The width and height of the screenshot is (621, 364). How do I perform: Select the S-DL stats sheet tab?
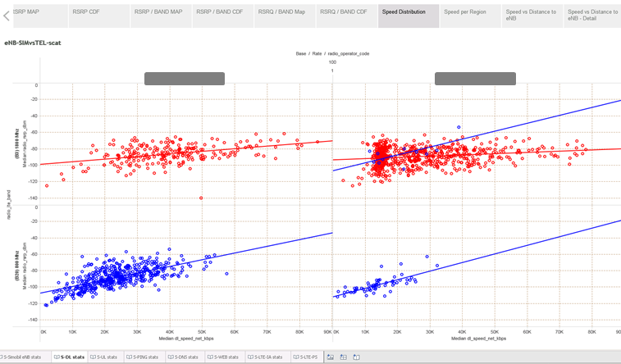[69, 357]
